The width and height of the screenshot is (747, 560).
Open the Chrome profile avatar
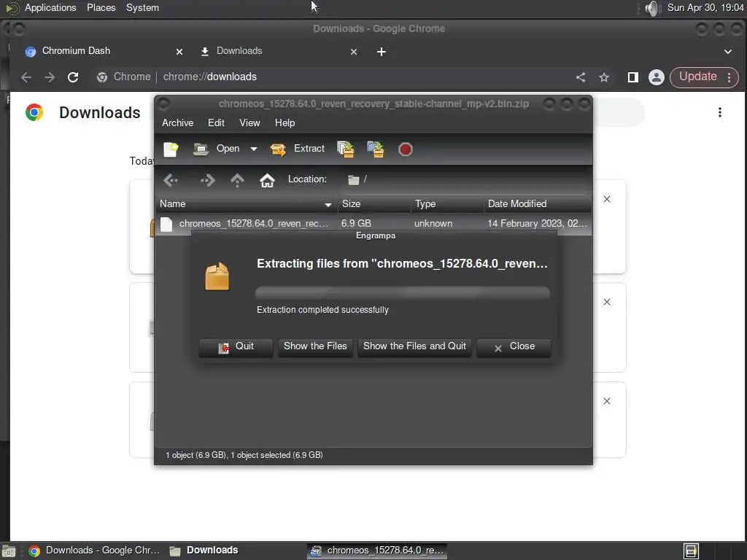656,77
